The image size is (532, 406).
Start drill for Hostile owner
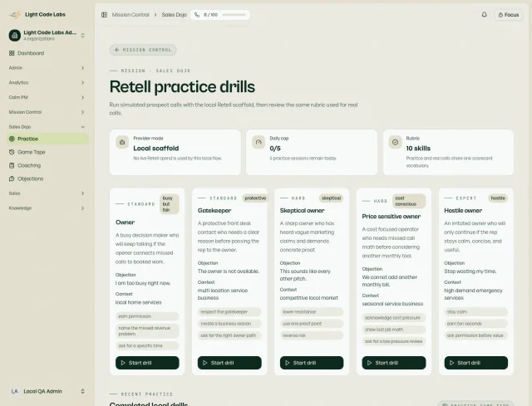[x=476, y=363]
